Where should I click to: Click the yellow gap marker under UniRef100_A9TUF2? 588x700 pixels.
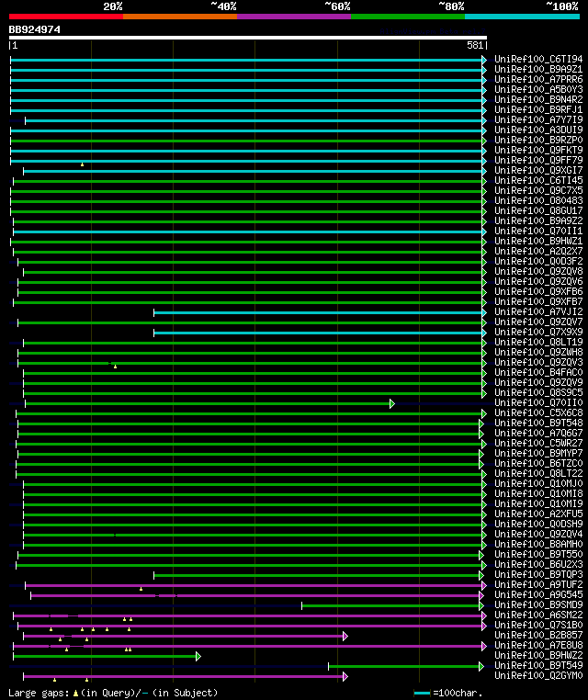point(141,589)
